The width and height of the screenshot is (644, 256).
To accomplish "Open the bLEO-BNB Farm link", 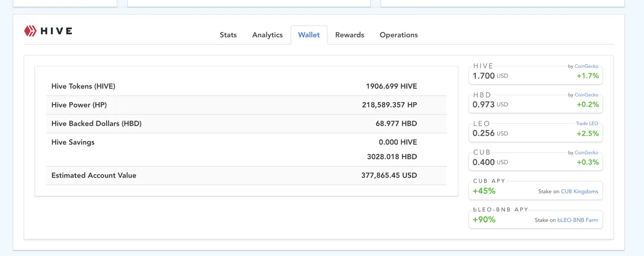I will click(x=578, y=220).
